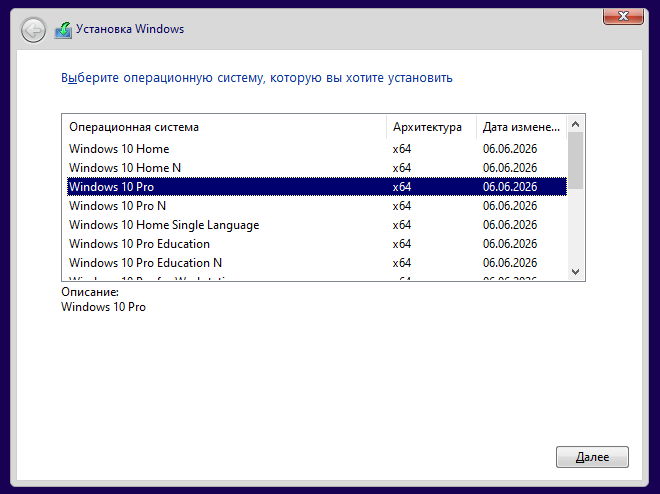The width and height of the screenshot is (660, 494).
Task: Click the scrollbar down arrow
Action: 575,272
